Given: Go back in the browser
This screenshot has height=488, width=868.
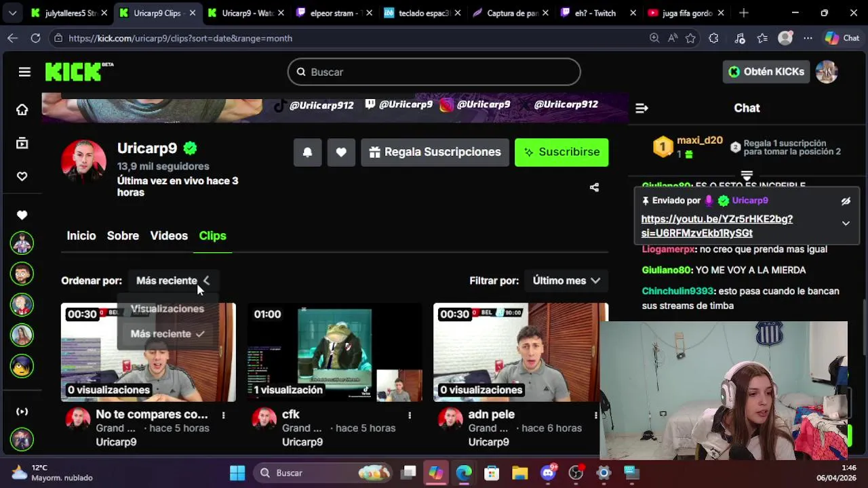Looking at the screenshot, I should click(x=12, y=39).
